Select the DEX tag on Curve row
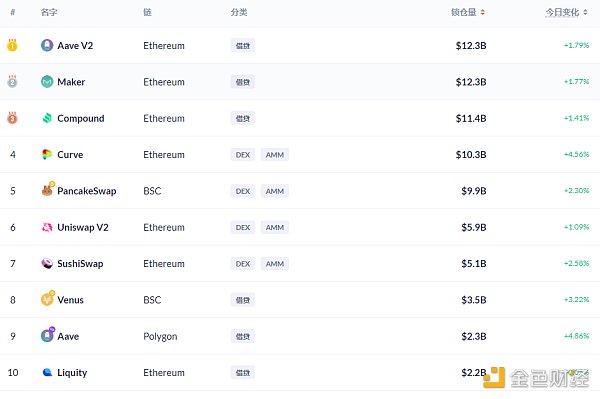 pyautogui.click(x=243, y=155)
